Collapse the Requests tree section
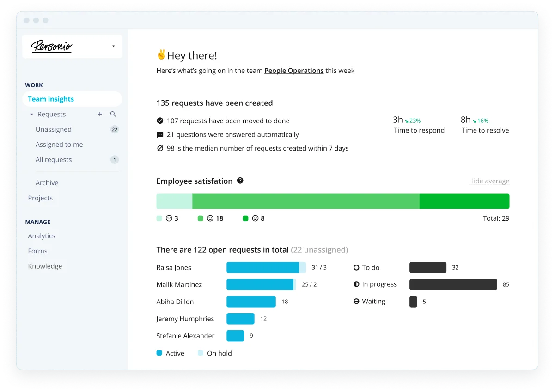555x392 pixels. coord(32,114)
